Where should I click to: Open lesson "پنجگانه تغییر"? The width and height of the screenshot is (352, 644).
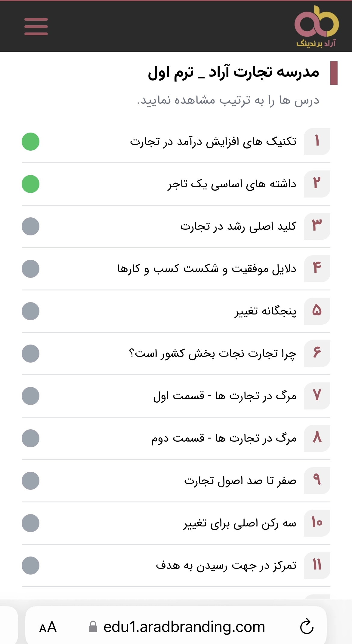click(265, 311)
